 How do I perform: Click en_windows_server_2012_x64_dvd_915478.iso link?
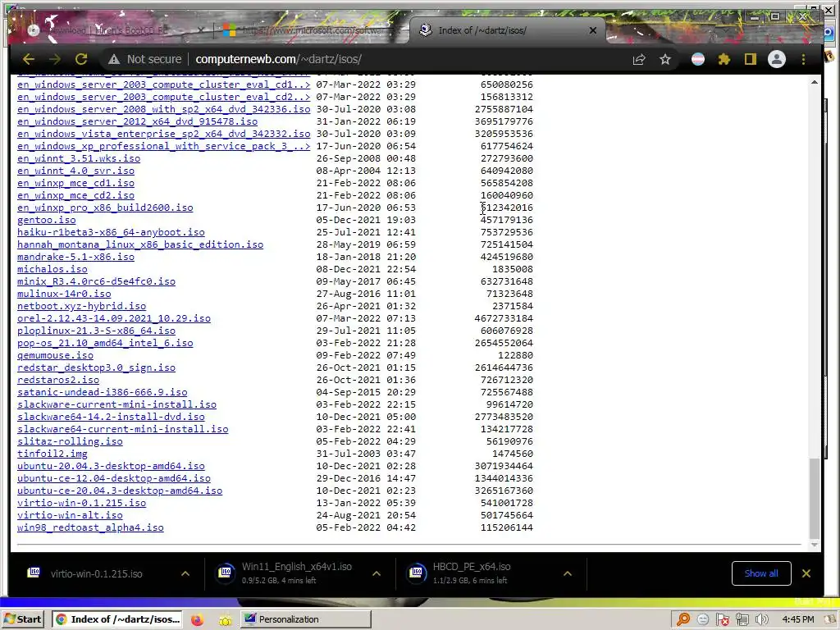(x=137, y=121)
